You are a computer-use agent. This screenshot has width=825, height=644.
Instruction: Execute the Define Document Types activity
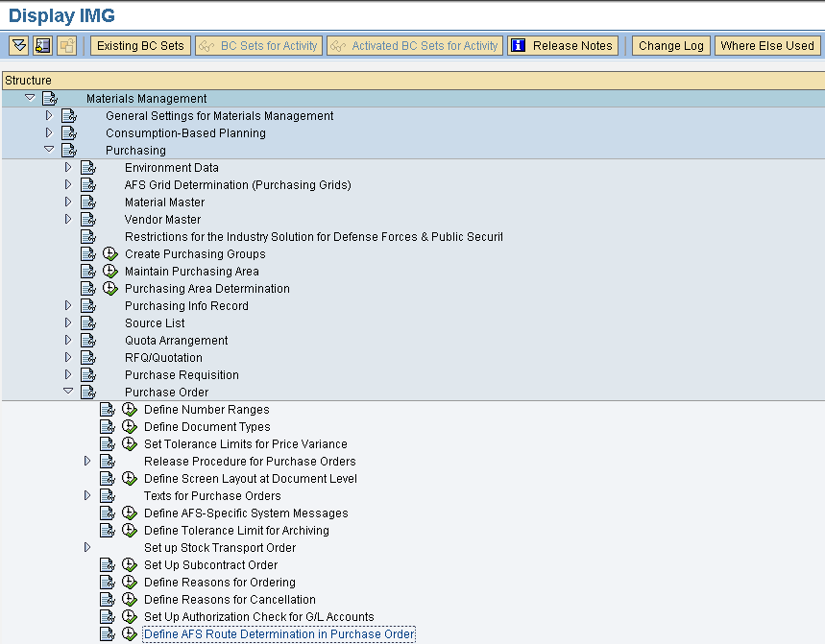point(130,426)
